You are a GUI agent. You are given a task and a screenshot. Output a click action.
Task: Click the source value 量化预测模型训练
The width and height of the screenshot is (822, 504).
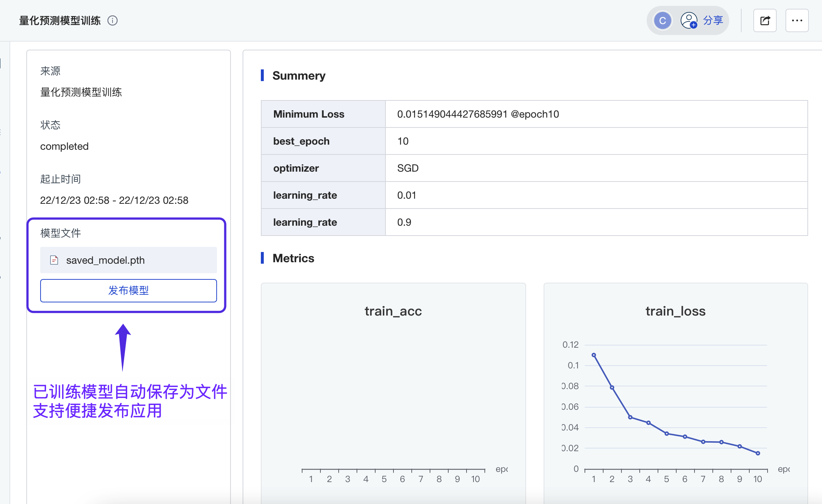pyautogui.click(x=81, y=92)
